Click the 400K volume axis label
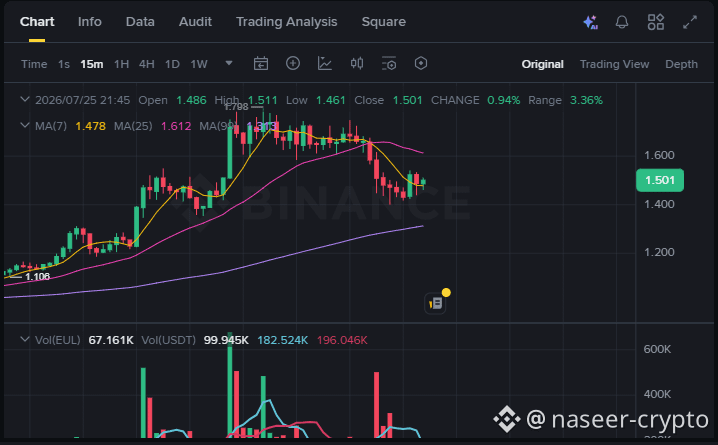Image resolution: width=718 pixels, height=445 pixels. [657, 394]
